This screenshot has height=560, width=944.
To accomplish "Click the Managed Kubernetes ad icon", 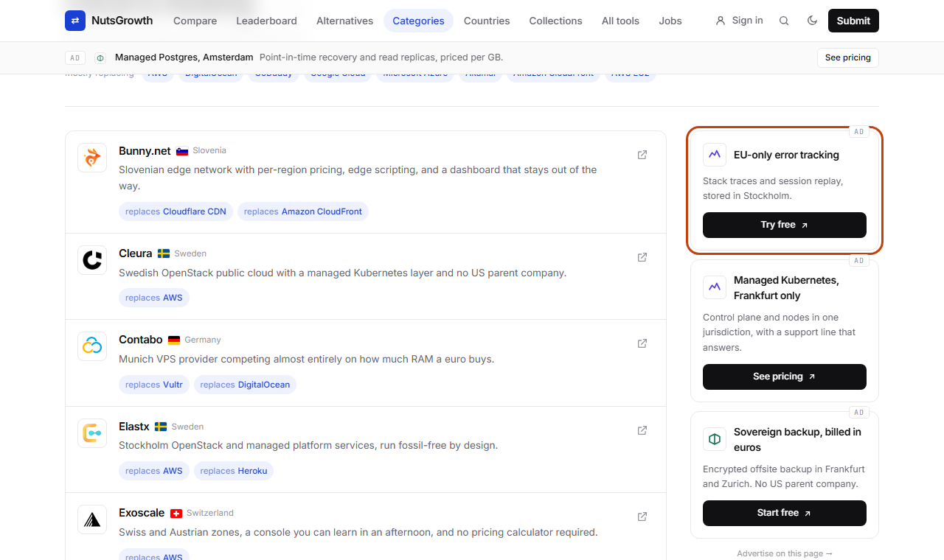I will pyautogui.click(x=715, y=287).
